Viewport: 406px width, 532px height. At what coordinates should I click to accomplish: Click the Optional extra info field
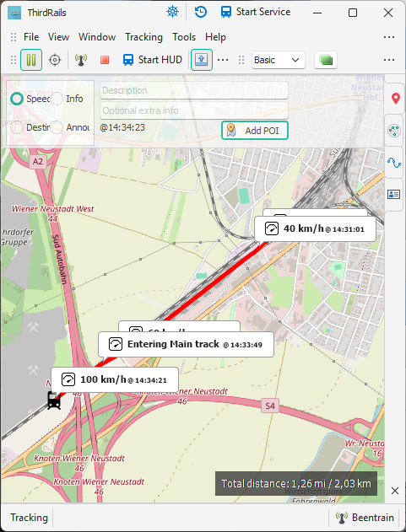[x=194, y=110]
